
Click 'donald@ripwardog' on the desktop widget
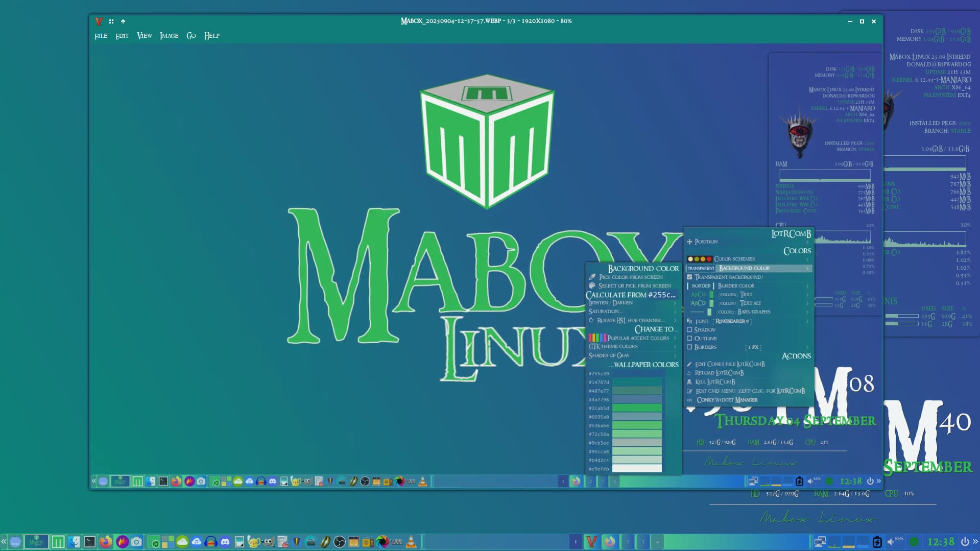point(939,64)
